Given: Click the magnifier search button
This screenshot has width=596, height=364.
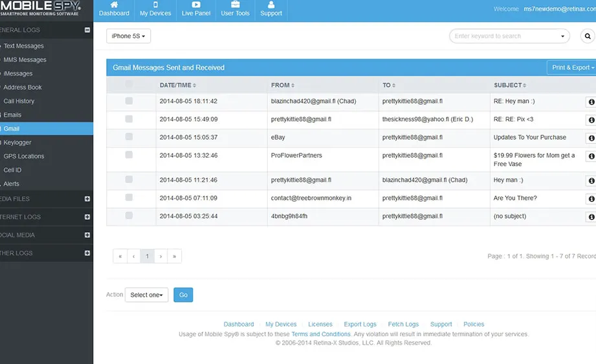Looking at the screenshot, I should click(x=588, y=36).
